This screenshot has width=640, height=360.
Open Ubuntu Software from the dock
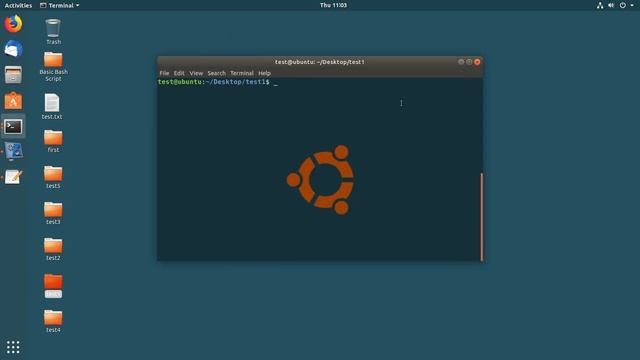tap(13, 101)
